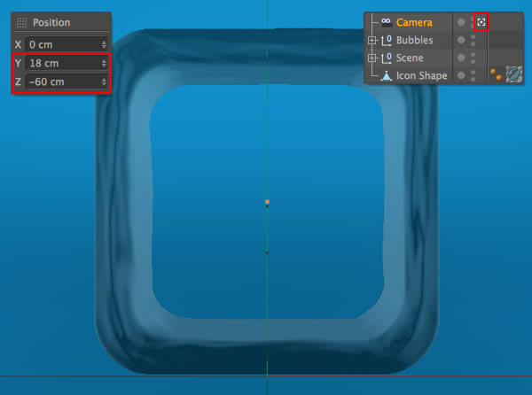Activate the Camera's viewfinder icon
Viewport: 532px width, 395px height.
click(x=481, y=22)
